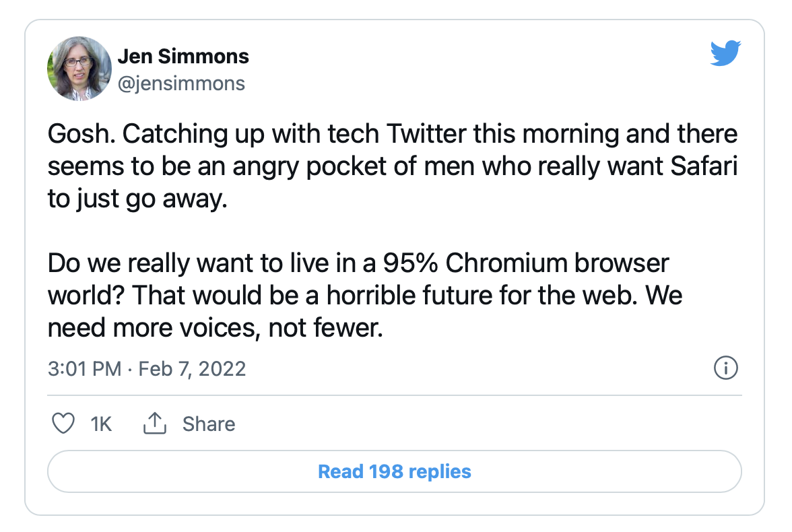
Task: Click the 1K likes count
Action: 101,424
